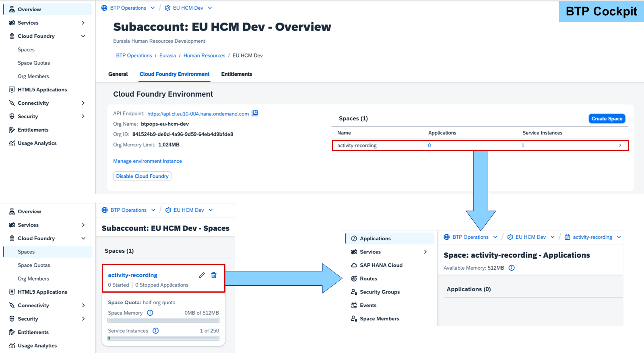Switch to the General tab

[x=118, y=74]
